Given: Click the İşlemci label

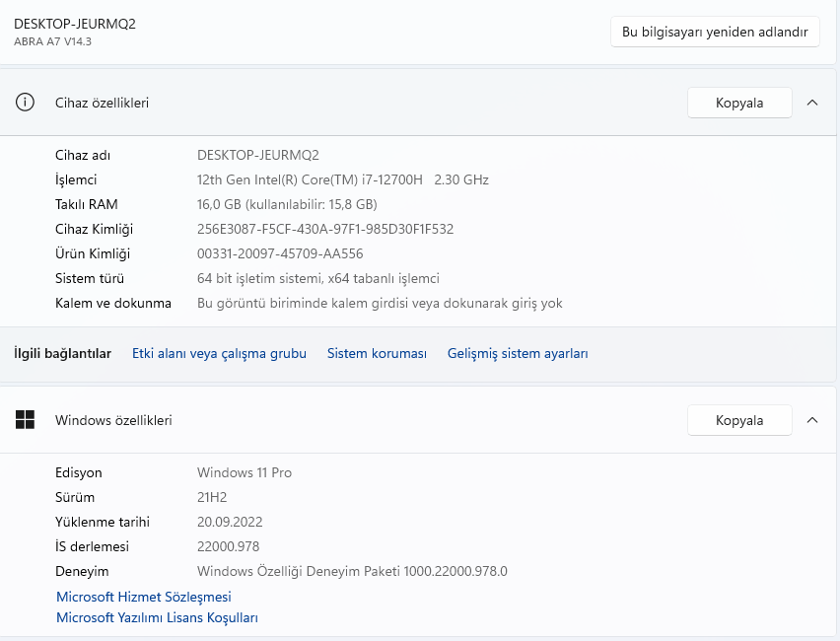Looking at the screenshot, I should pyautogui.click(x=76, y=179).
